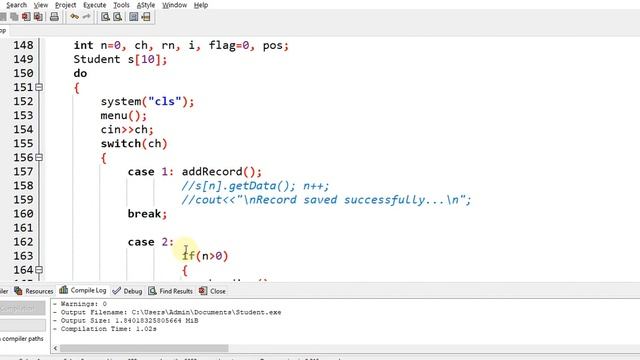Viewport: 640px width, 360px height.
Task: Click the Resources tab icon
Action: [18, 291]
